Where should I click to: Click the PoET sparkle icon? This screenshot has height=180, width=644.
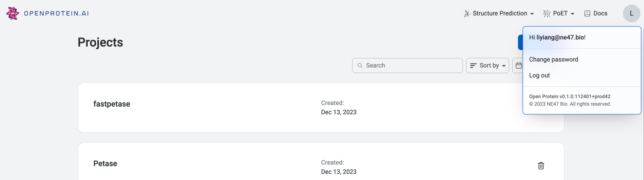547,14
